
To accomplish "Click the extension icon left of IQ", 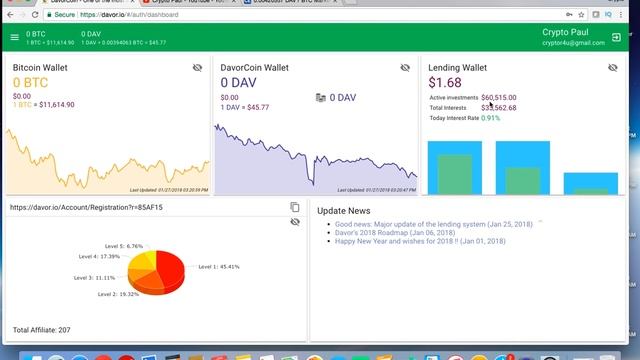I will [596, 15].
